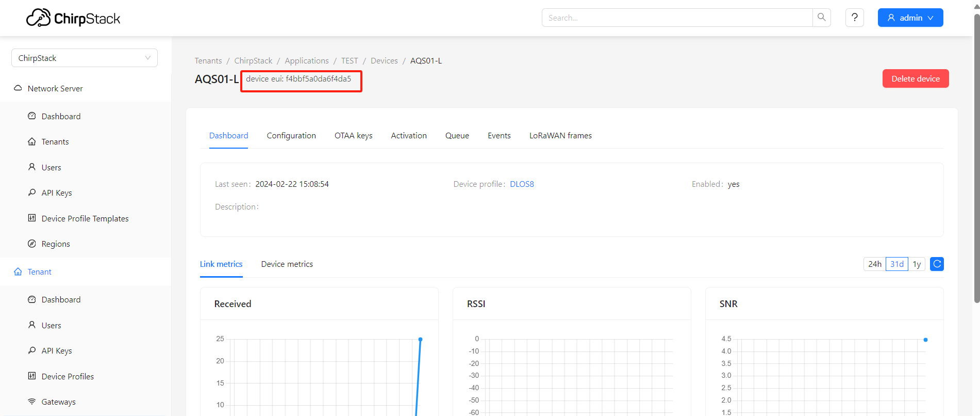
Task: Click the peak point on Received chart
Action: tap(420, 339)
